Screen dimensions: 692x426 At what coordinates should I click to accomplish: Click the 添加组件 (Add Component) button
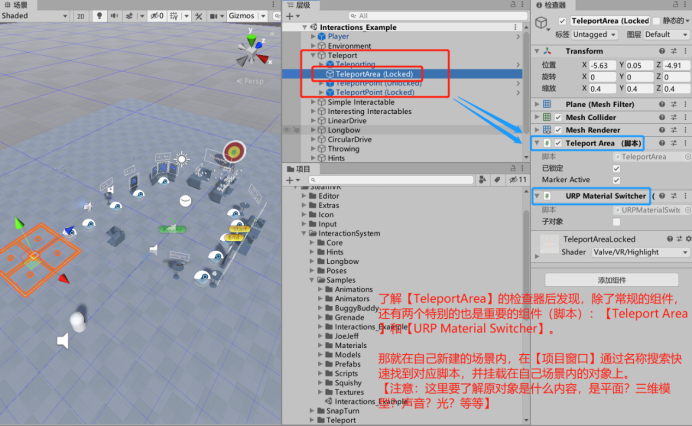[x=611, y=280]
